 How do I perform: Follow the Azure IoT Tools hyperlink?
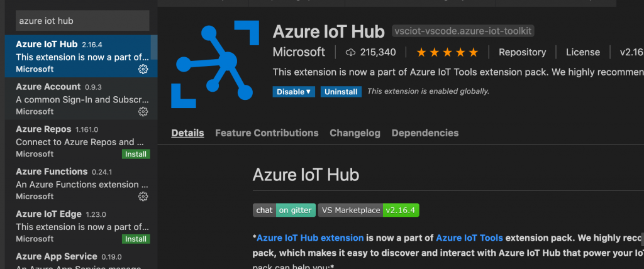pos(469,238)
